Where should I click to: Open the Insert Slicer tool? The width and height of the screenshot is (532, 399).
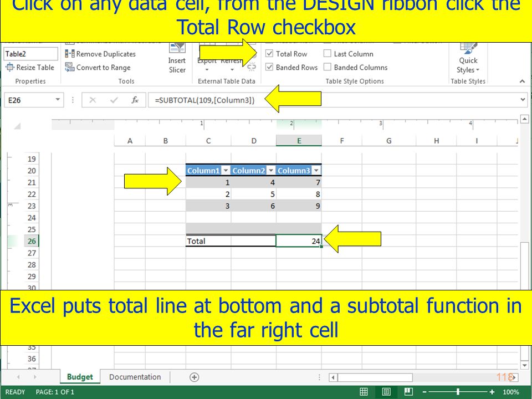(x=177, y=58)
